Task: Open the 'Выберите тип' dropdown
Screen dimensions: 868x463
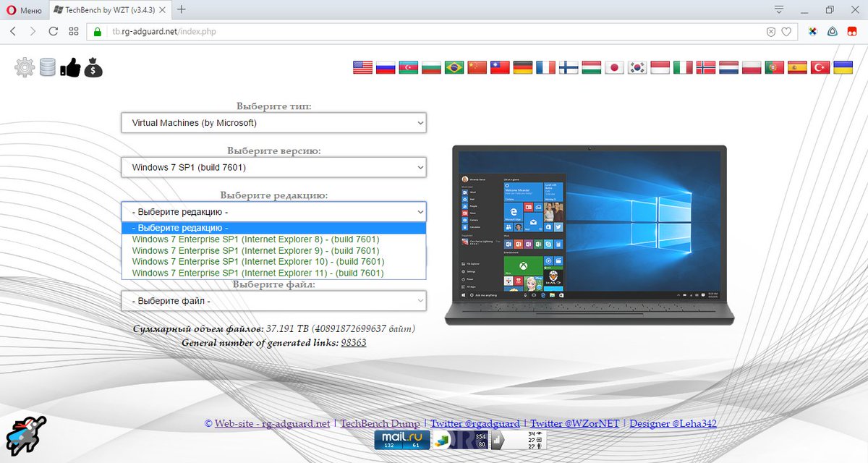Action: tap(274, 123)
